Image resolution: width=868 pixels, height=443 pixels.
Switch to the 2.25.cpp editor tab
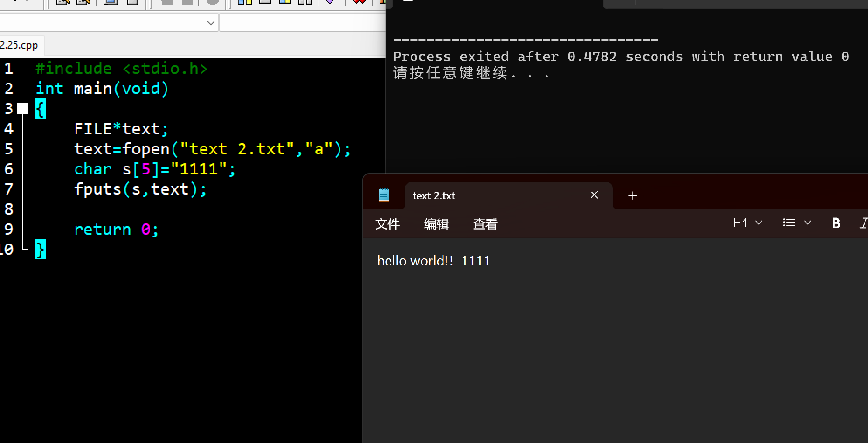[x=20, y=45]
